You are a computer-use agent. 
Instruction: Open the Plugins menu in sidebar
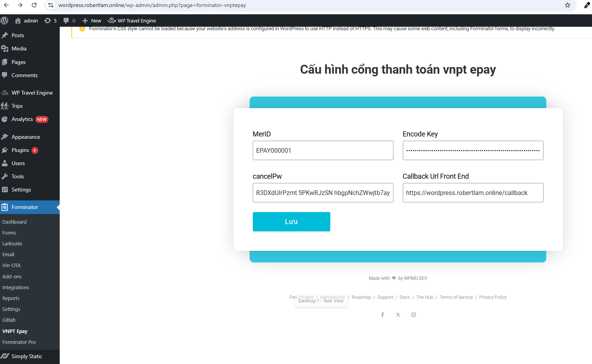coord(20,150)
